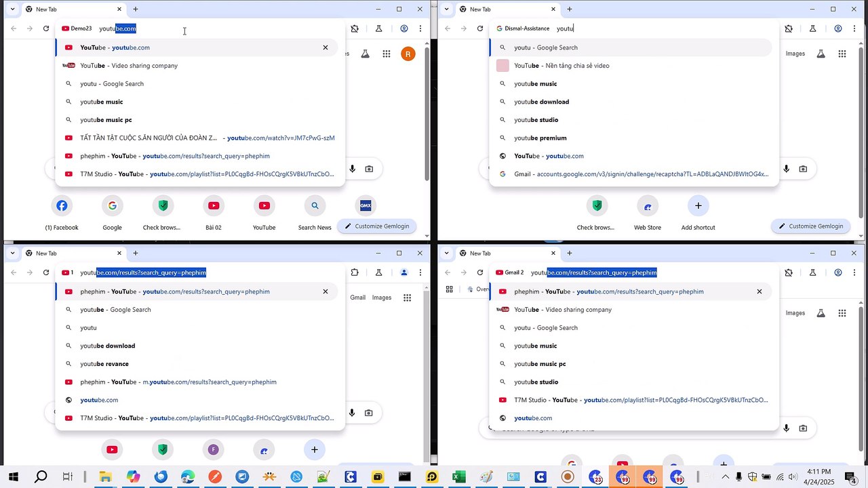Open the Gmail link in profile 1 window
The height and width of the screenshot is (488, 868).
[x=357, y=298]
